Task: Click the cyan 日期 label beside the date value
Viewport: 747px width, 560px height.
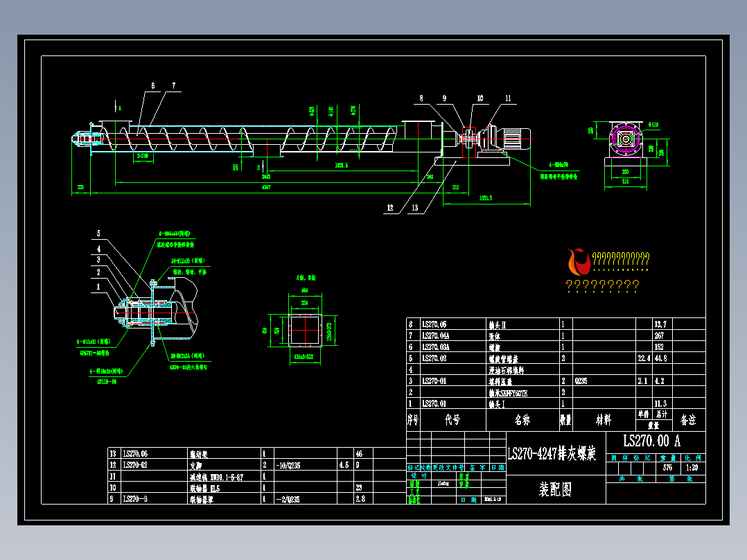Action: 468,500
